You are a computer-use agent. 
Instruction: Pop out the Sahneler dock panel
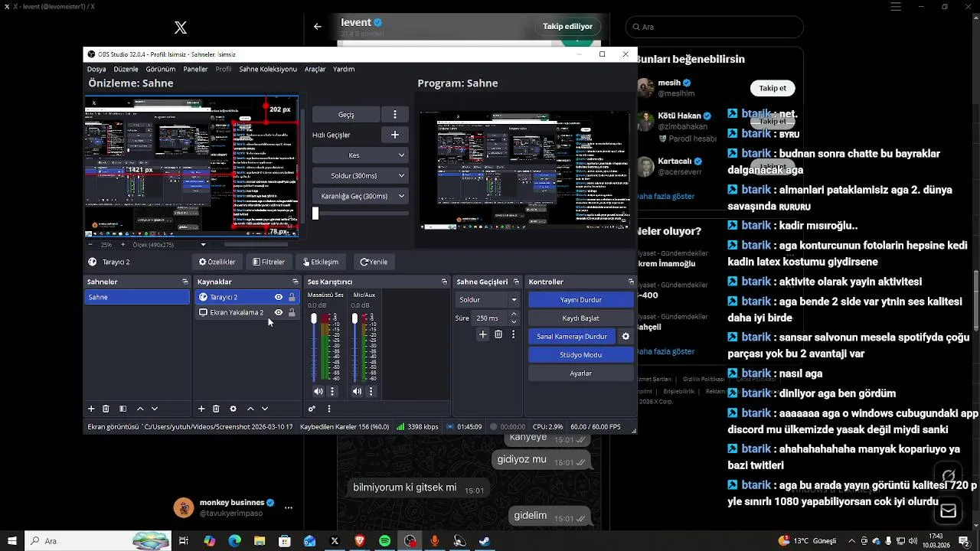coord(185,282)
